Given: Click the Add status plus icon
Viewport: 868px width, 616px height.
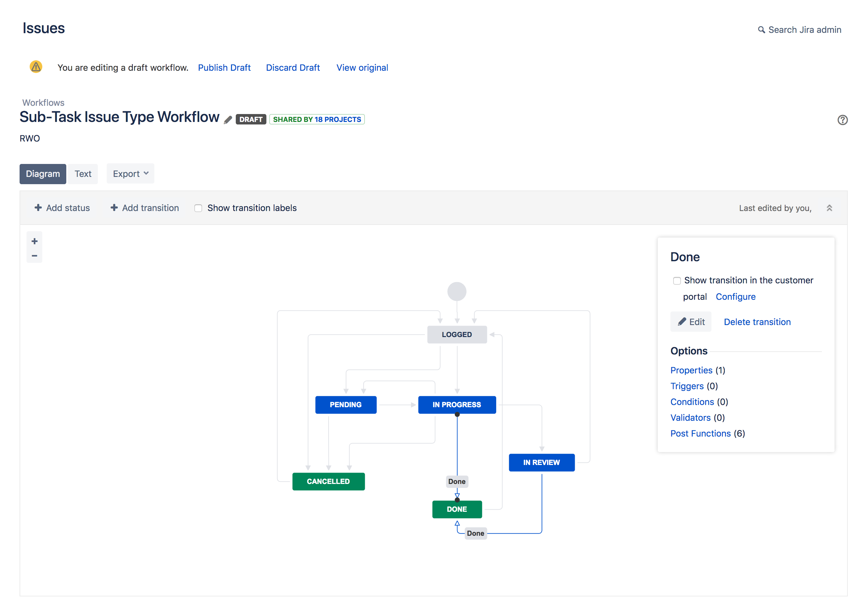Looking at the screenshot, I should point(38,208).
